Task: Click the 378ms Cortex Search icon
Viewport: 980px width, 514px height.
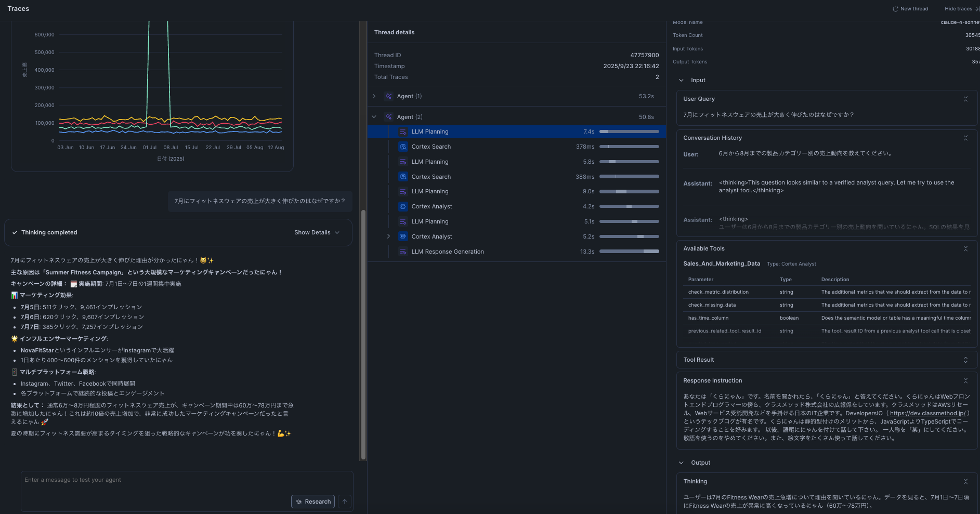Action: tap(403, 147)
